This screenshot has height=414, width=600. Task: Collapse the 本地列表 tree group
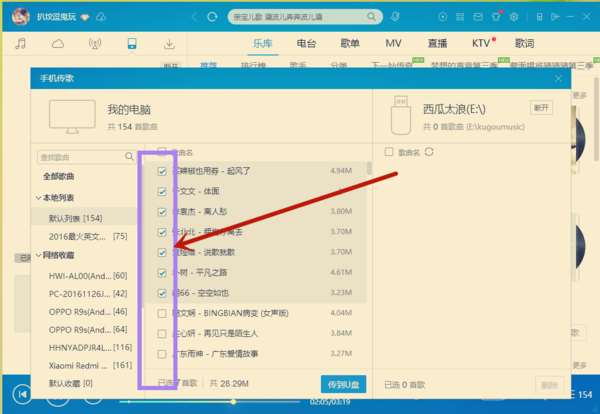[x=39, y=197]
